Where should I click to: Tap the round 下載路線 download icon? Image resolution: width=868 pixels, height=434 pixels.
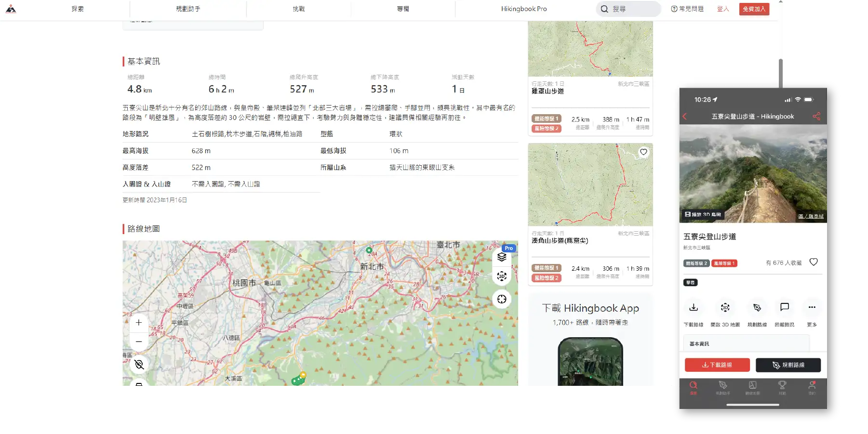click(694, 307)
